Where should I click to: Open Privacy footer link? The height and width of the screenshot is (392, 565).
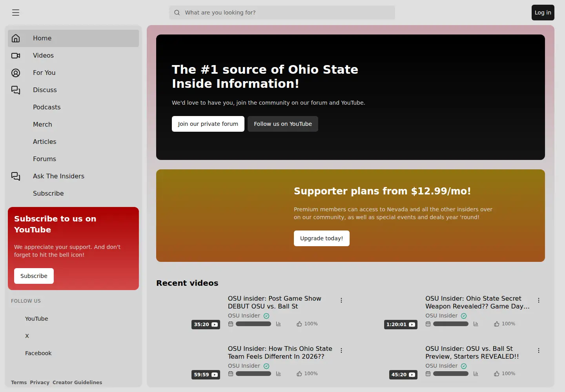(40, 383)
